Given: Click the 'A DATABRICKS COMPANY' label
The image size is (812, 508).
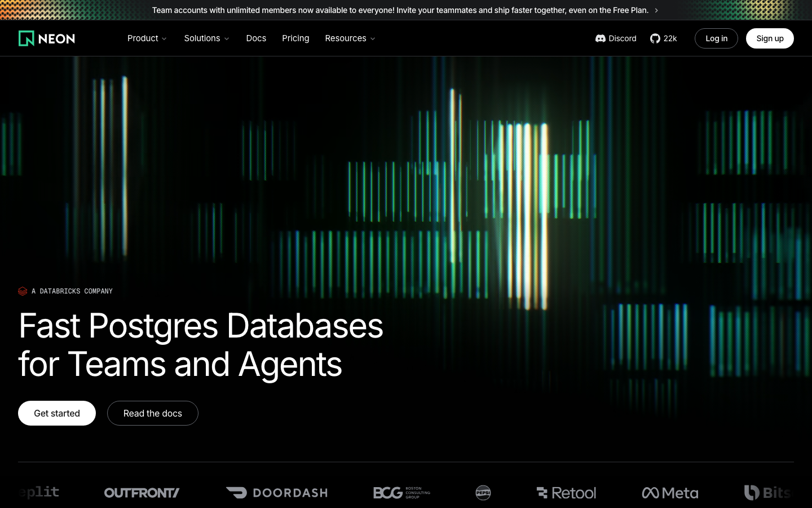Looking at the screenshot, I should [x=72, y=291].
